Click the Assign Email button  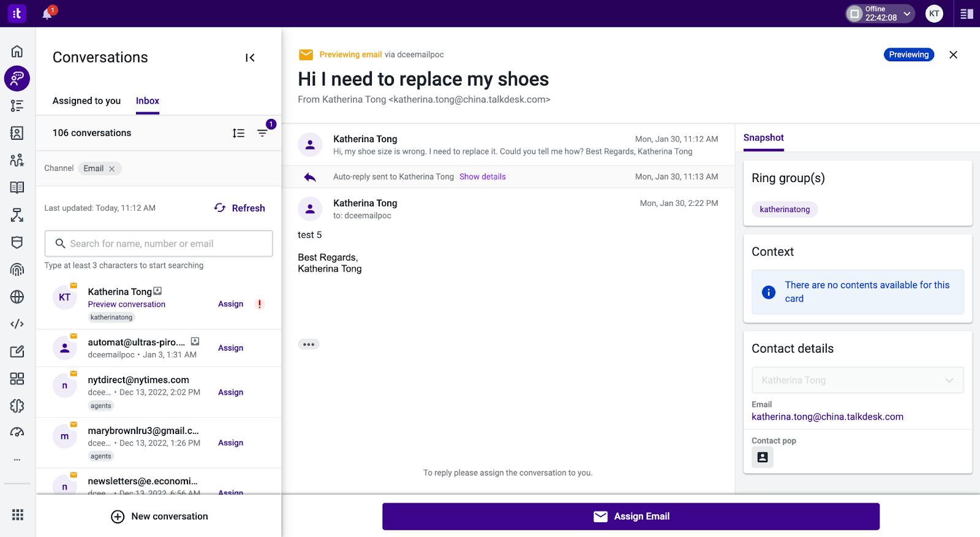631,517
